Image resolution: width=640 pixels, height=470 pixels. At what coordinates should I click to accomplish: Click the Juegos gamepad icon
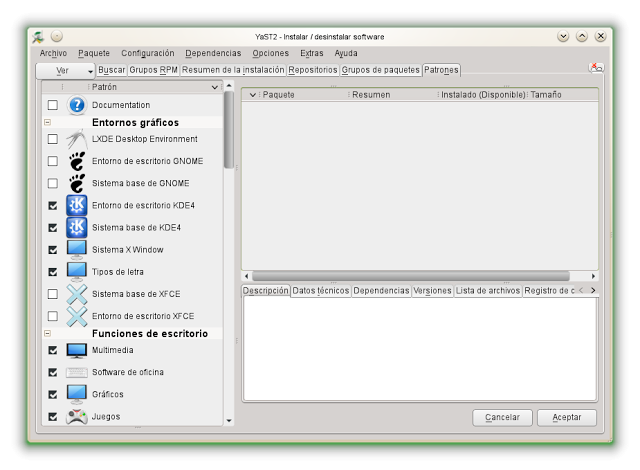77,416
